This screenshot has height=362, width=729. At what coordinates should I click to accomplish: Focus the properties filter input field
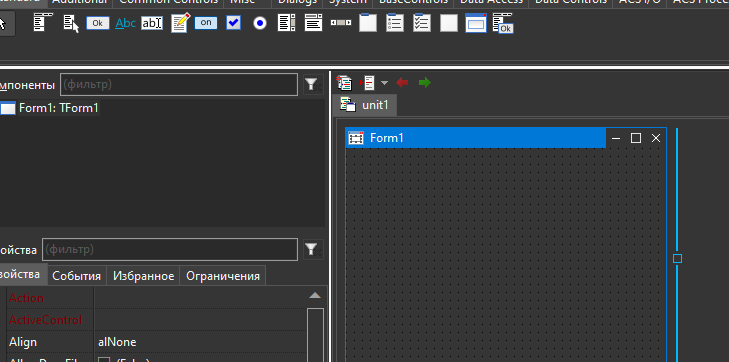[170, 250]
